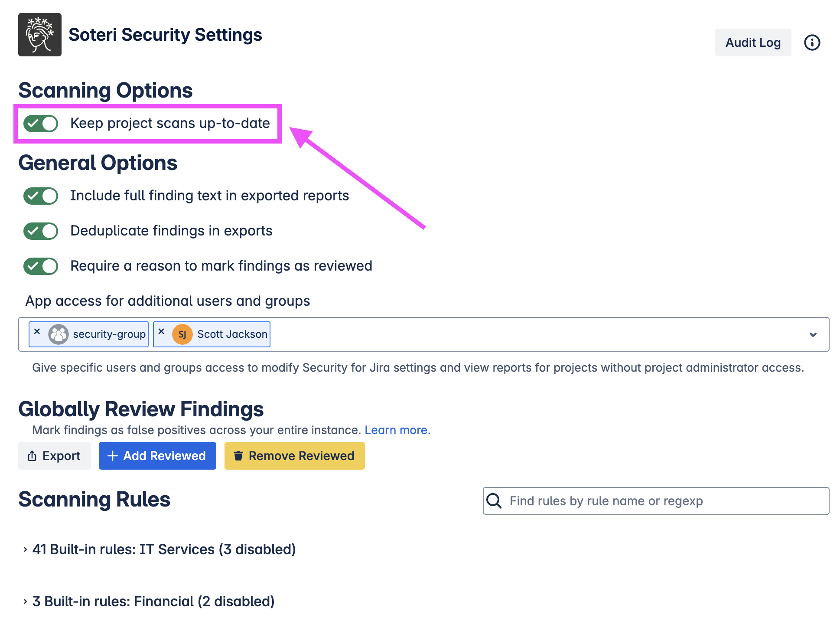Open the info circle icon
Viewport: 840px width, 621px height.
[812, 42]
